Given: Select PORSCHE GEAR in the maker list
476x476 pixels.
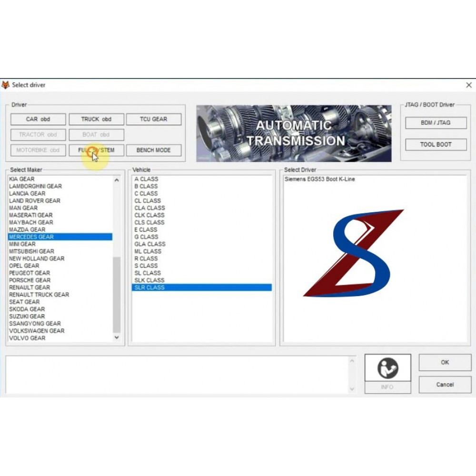Looking at the screenshot, I should 30,280.
